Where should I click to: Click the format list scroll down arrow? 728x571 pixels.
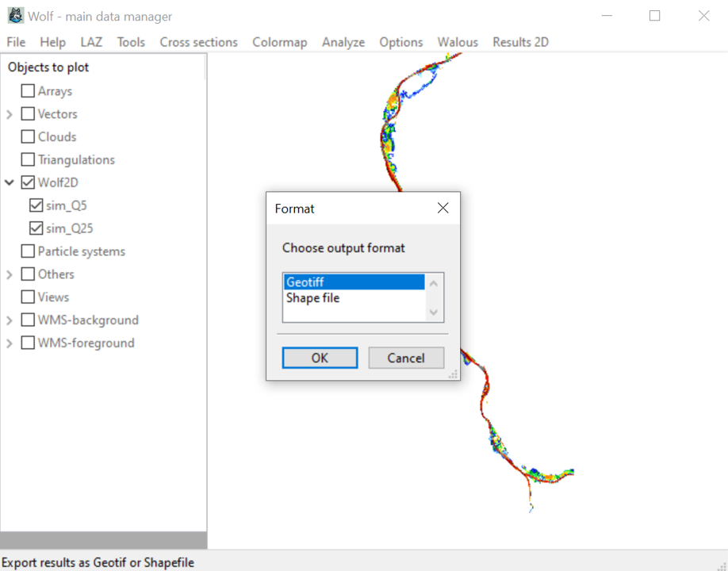coord(434,312)
